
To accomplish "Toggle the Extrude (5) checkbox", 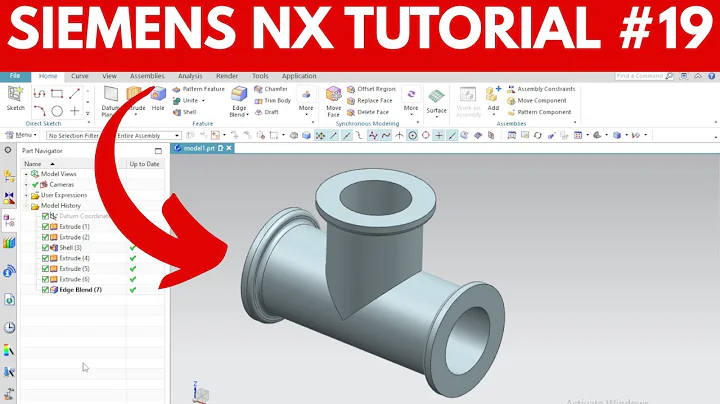I will 45,269.
